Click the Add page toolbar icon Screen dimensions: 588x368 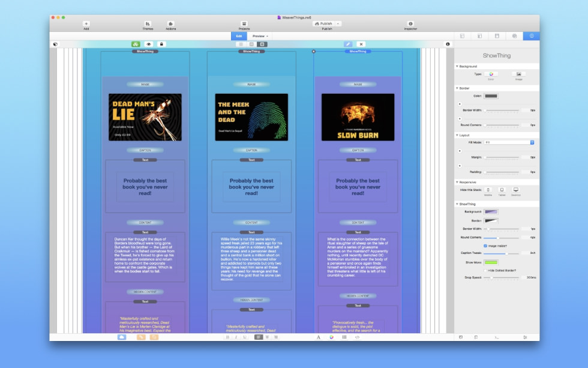coord(86,24)
